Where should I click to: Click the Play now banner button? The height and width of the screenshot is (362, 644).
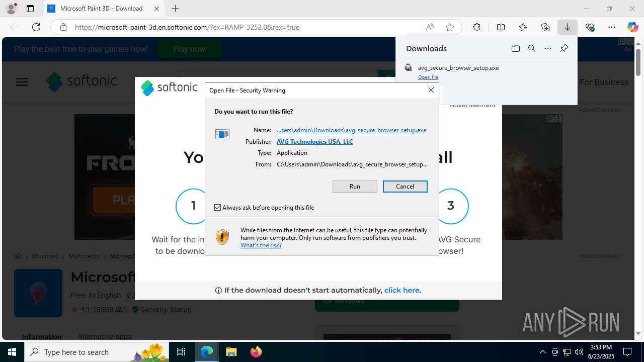(x=189, y=49)
